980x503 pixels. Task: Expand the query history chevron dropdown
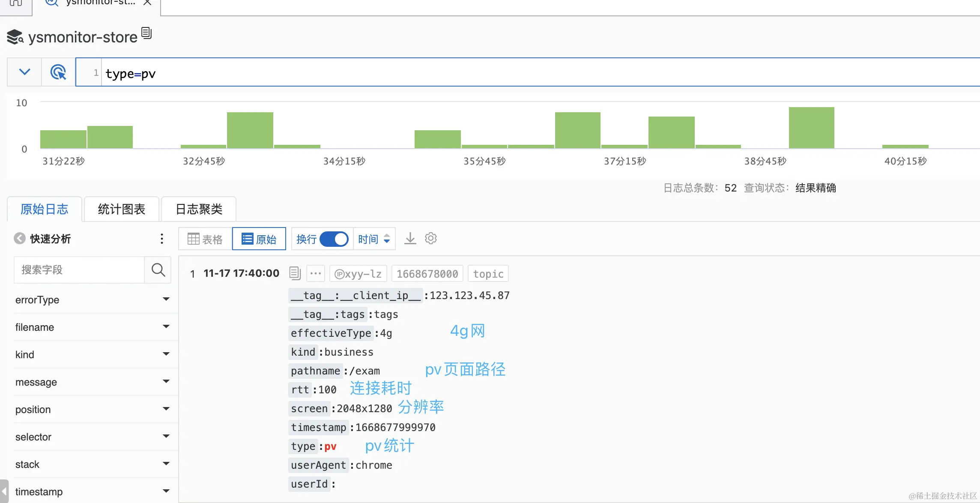coord(25,72)
